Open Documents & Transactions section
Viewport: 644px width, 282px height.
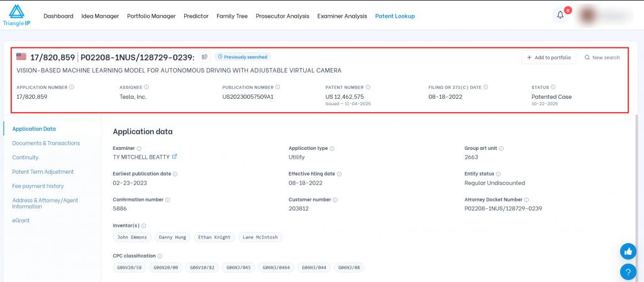pos(46,143)
